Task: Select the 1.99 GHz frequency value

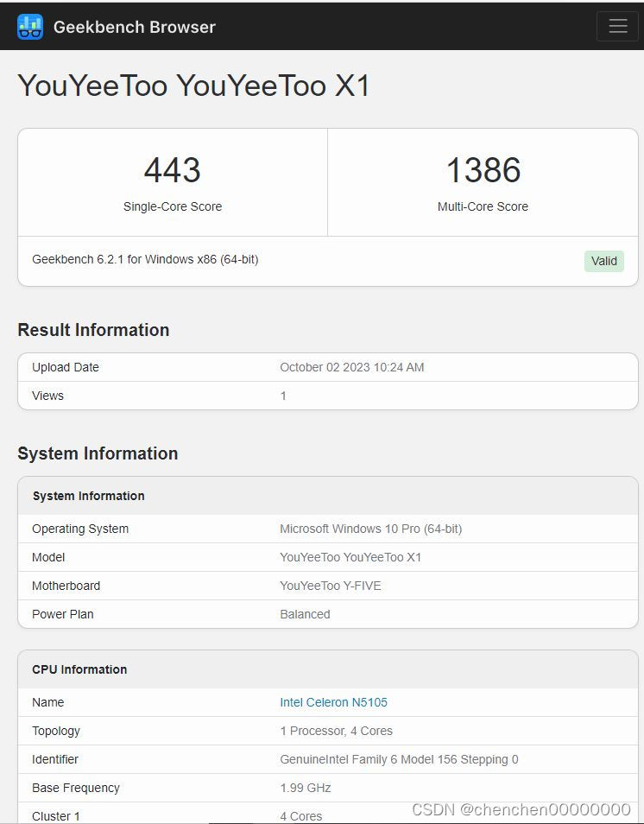Action: [306, 788]
